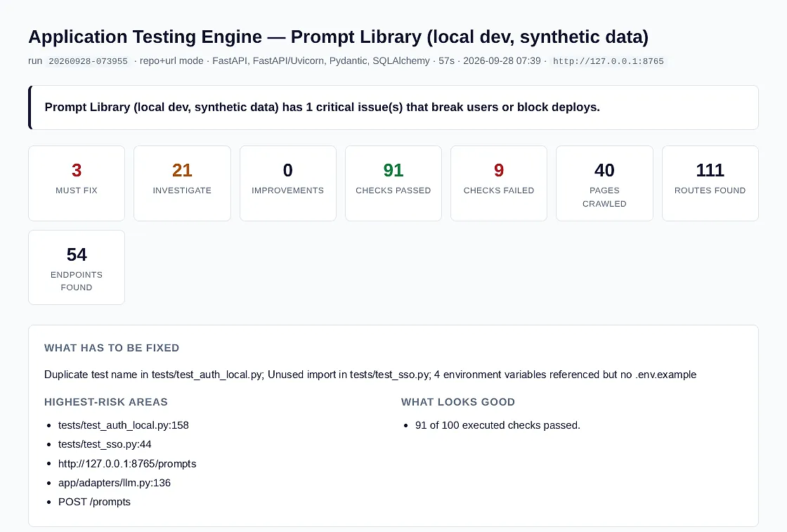Viewport: 787px width, 532px height.
Task: Click '91 of 100 executed checks passed.'
Action: pos(497,425)
